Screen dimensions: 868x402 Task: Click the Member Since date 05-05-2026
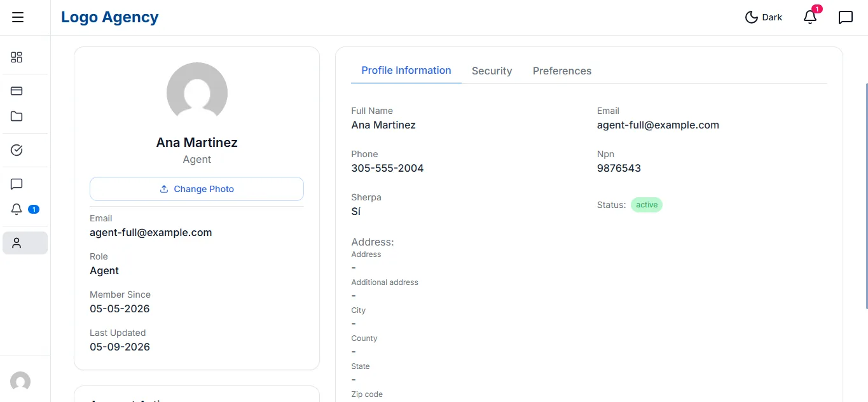click(120, 309)
